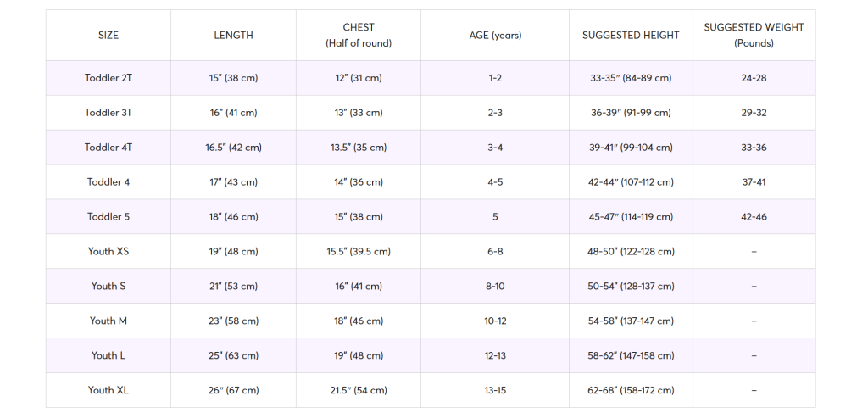Click the Toddler 5 row label
The width and height of the screenshot is (868, 413).
click(108, 217)
